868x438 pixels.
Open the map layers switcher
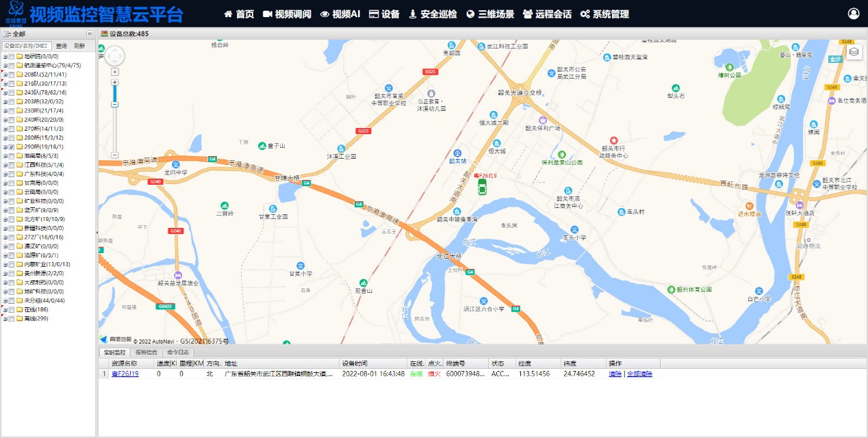click(x=854, y=52)
